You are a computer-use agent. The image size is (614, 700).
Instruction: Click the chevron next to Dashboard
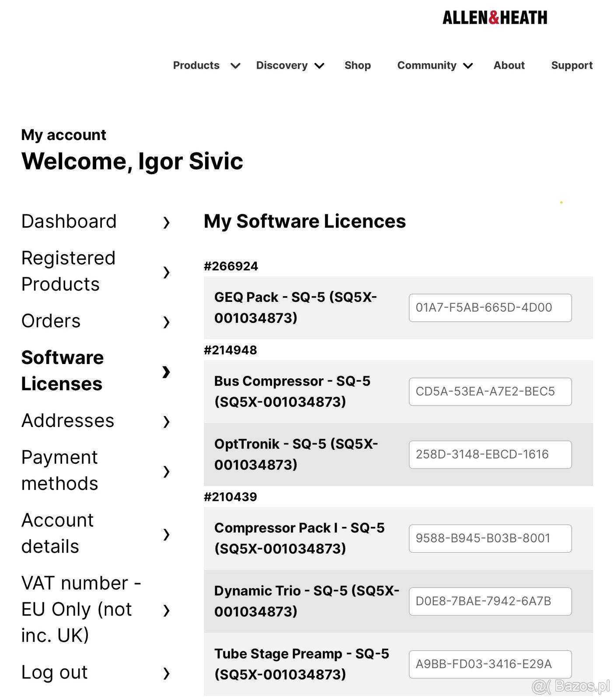(166, 222)
